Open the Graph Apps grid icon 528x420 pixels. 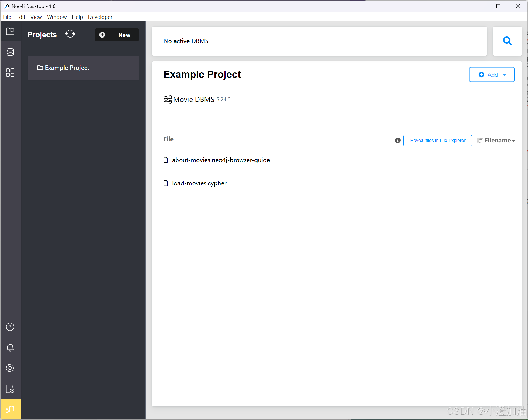(10, 73)
